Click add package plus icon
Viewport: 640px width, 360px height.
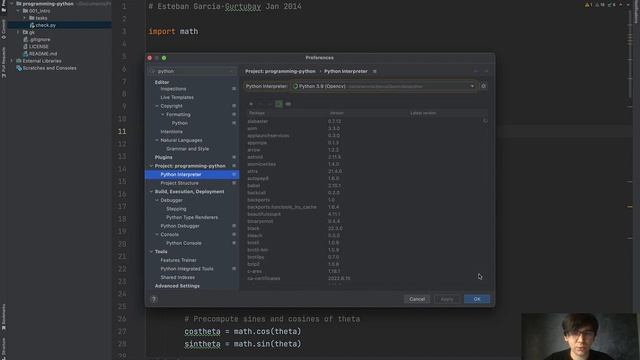(x=251, y=104)
